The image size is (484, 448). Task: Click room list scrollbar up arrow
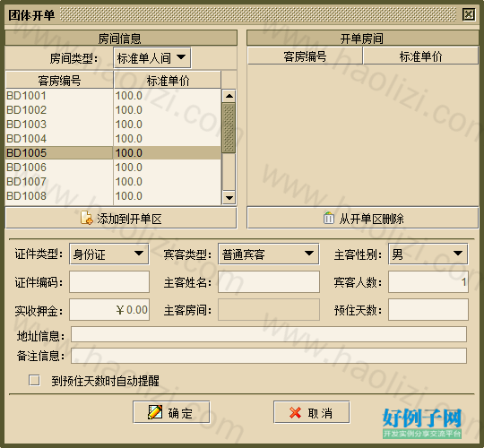coord(229,96)
